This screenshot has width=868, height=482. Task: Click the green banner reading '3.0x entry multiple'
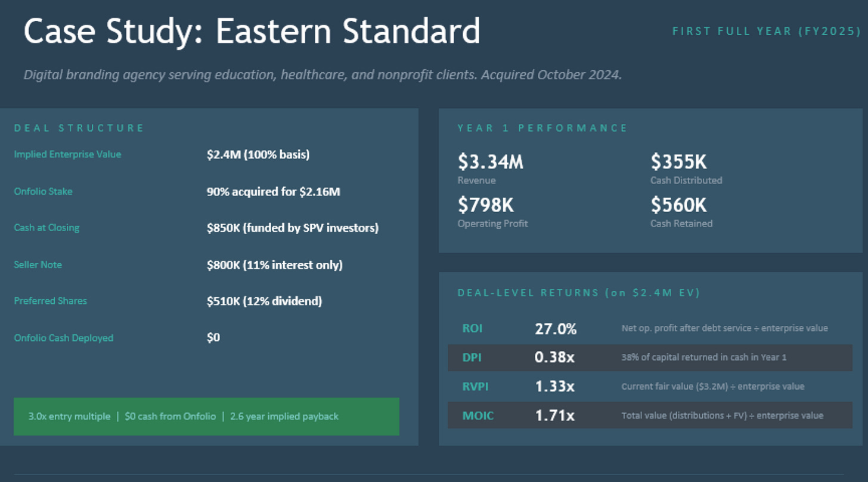tap(206, 416)
